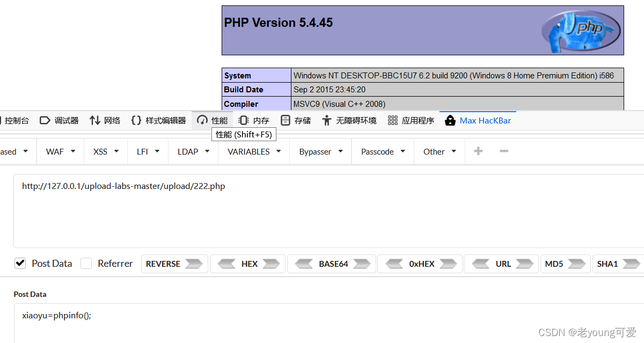Viewport: 644px width, 343px height.
Task: Click the REVERSE label button
Action: 163,264
